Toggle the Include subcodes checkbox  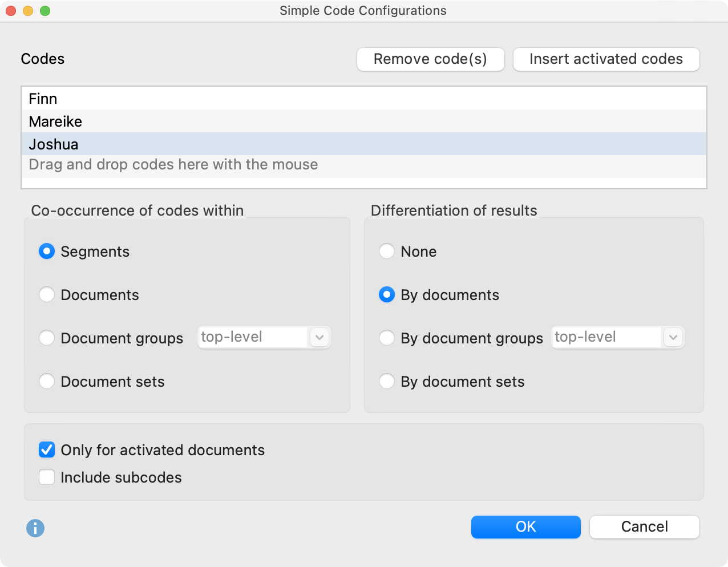[46, 477]
